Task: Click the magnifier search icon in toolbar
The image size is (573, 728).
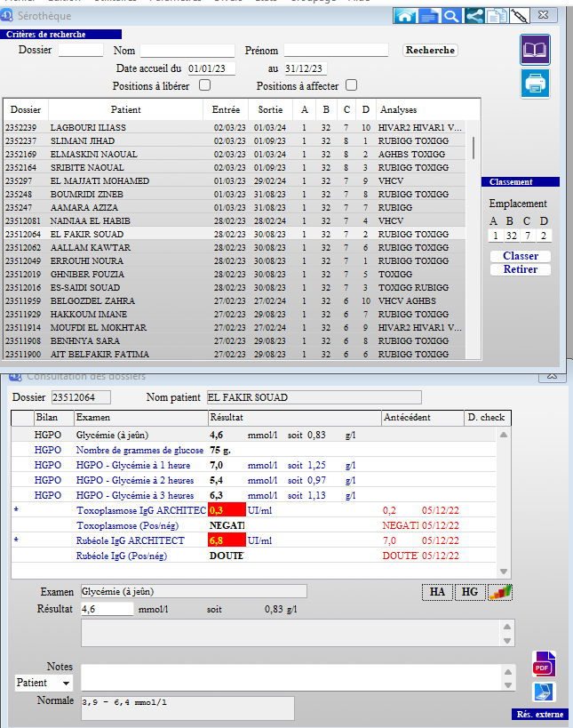Action: [x=451, y=15]
